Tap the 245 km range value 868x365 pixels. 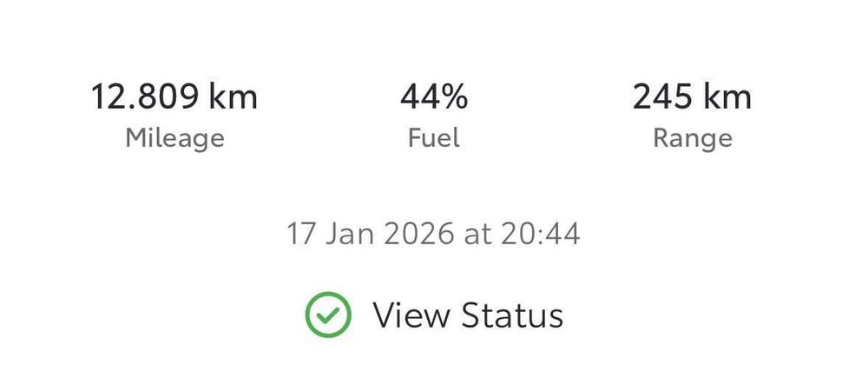click(x=692, y=96)
